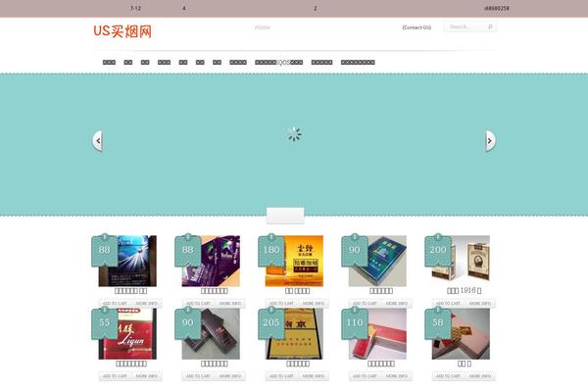The height and width of the screenshot is (392, 588).
Task: Click the 110 price tag badge
Action: coord(355,323)
